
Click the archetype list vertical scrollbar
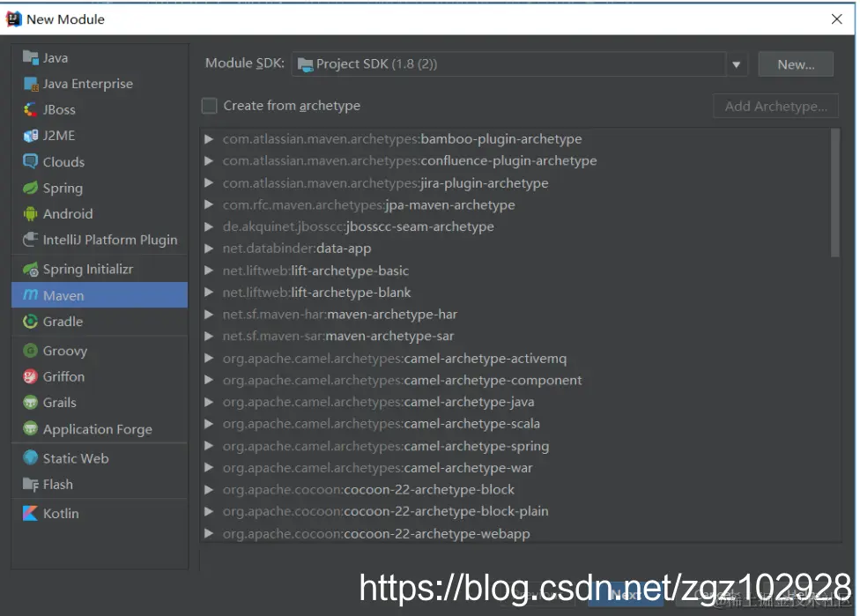[x=834, y=193]
